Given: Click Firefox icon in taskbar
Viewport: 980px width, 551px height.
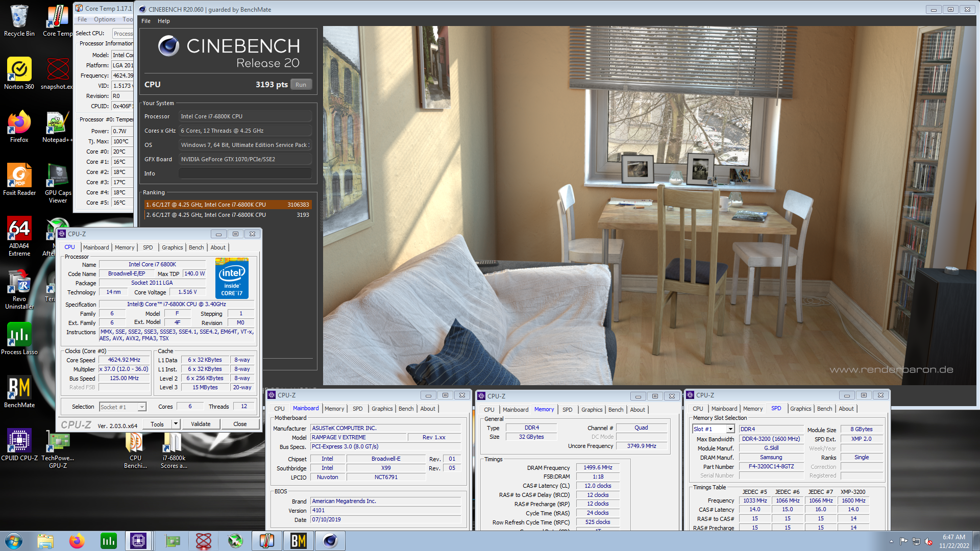Looking at the screenshot, I should (77, 541).
